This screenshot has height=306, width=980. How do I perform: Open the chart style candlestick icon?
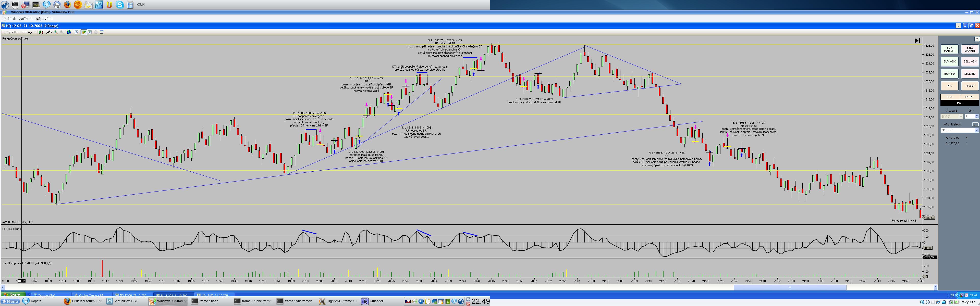click(41, 32)
